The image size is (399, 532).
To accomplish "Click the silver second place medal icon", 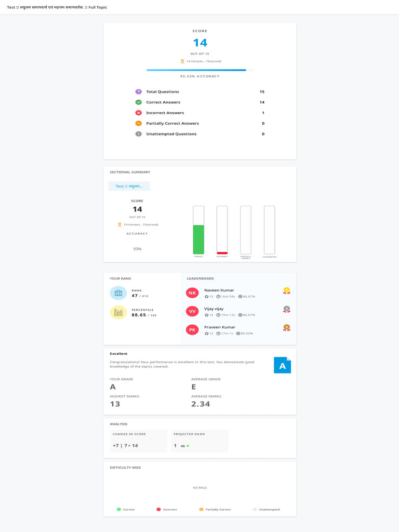I will 287,310.
